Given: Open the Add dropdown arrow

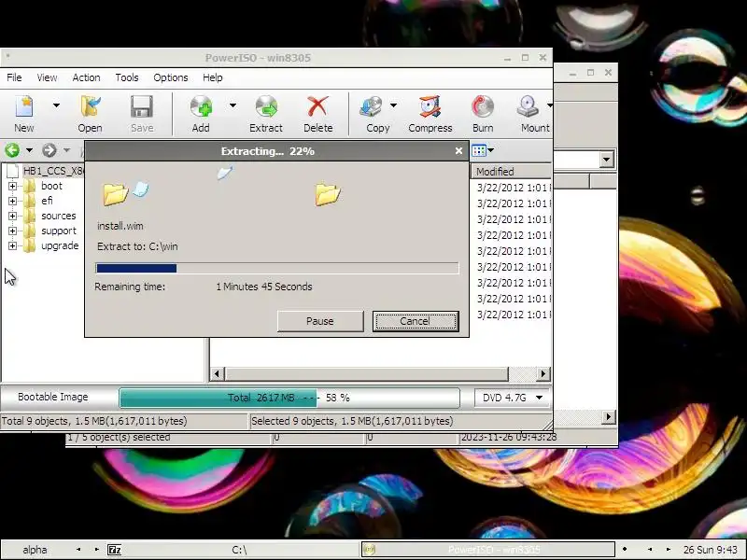Looking at the screenshot, I should (x=233, y=105).
